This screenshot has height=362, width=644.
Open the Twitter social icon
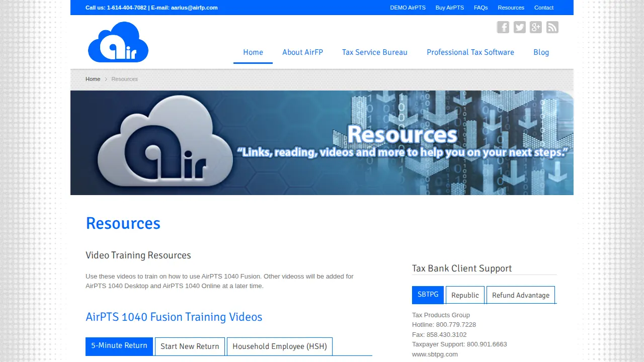(520, 27)
